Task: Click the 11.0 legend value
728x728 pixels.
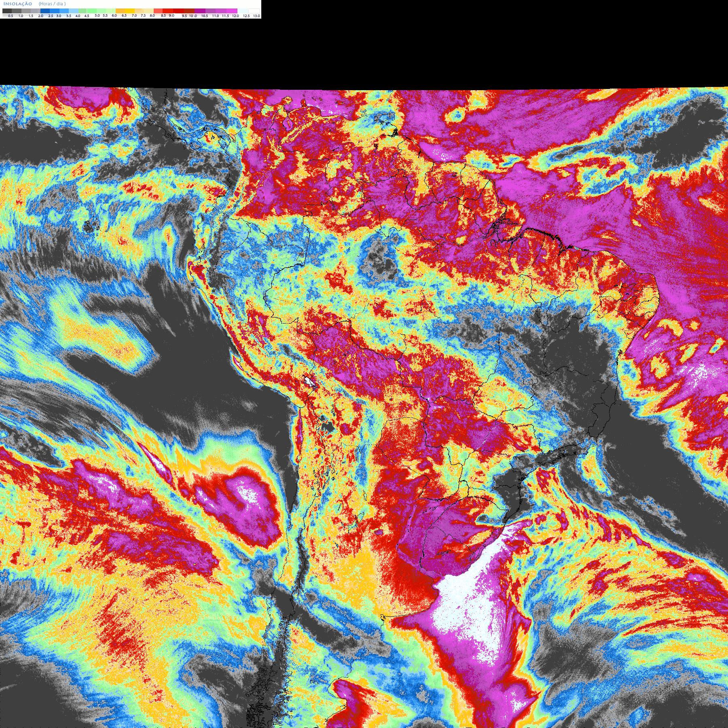Action: click(x=216, y=16)
